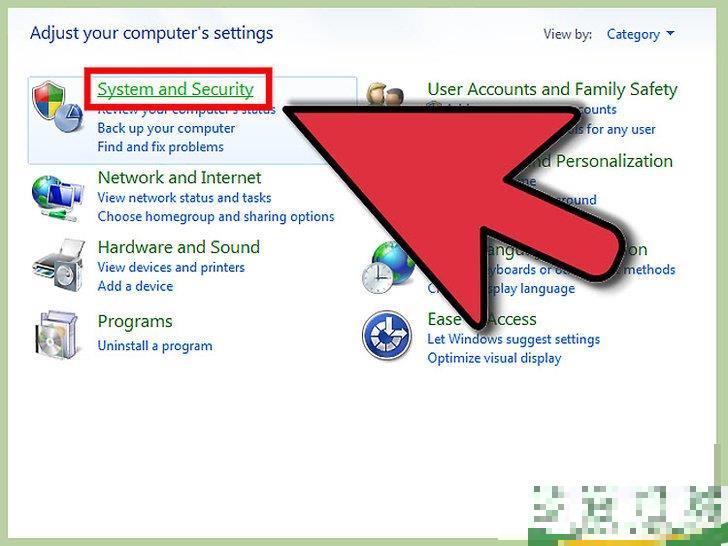Screen dimensions: 728x546
Task: Open the Network and Internet globe icon
Action: 58,198
